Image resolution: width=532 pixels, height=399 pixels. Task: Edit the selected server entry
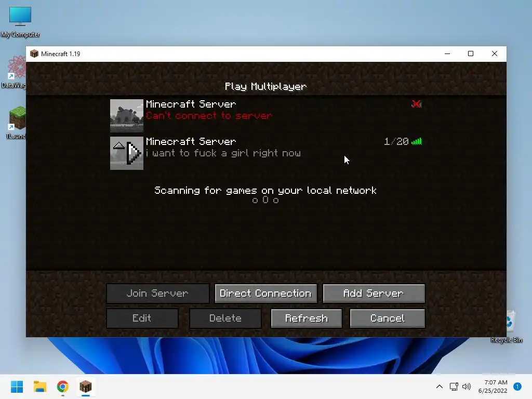point(142,318)
